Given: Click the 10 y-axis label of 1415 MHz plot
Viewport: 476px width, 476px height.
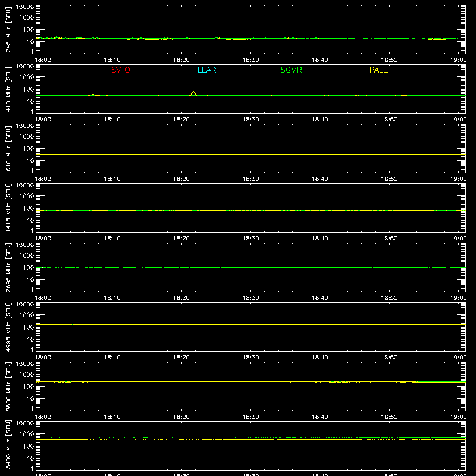Looking at the screenshot, I should click(x=30, y=220).
